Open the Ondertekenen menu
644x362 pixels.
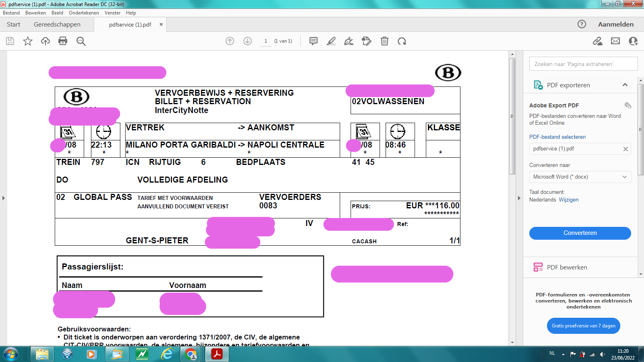(x=84, y=13)
